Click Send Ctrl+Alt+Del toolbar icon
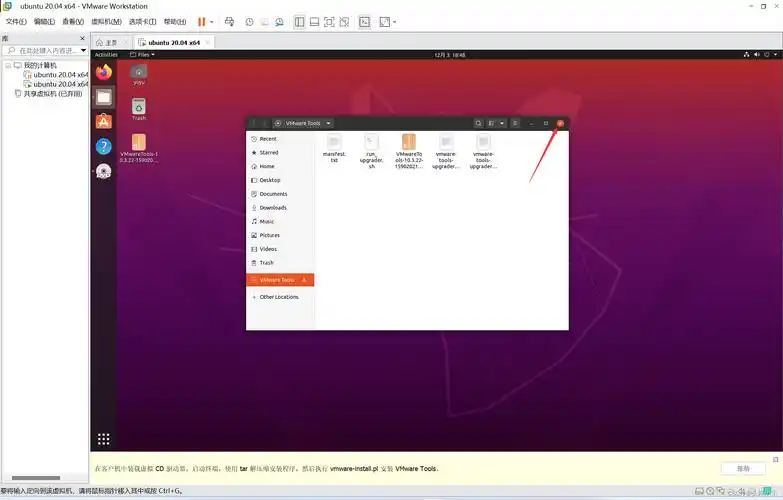Image resolution: width=783 pixels, height=500 pixels. [x=229, y=21]
